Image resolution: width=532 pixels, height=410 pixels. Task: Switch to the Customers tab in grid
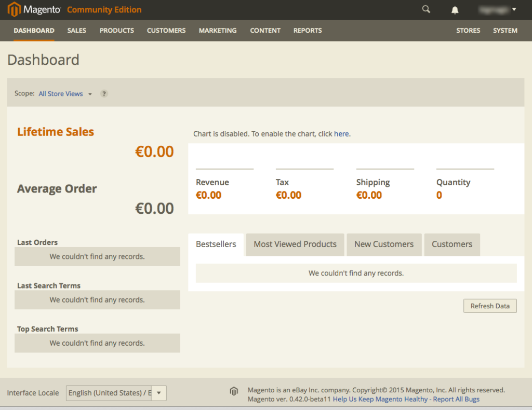click(x=452, y=244)
